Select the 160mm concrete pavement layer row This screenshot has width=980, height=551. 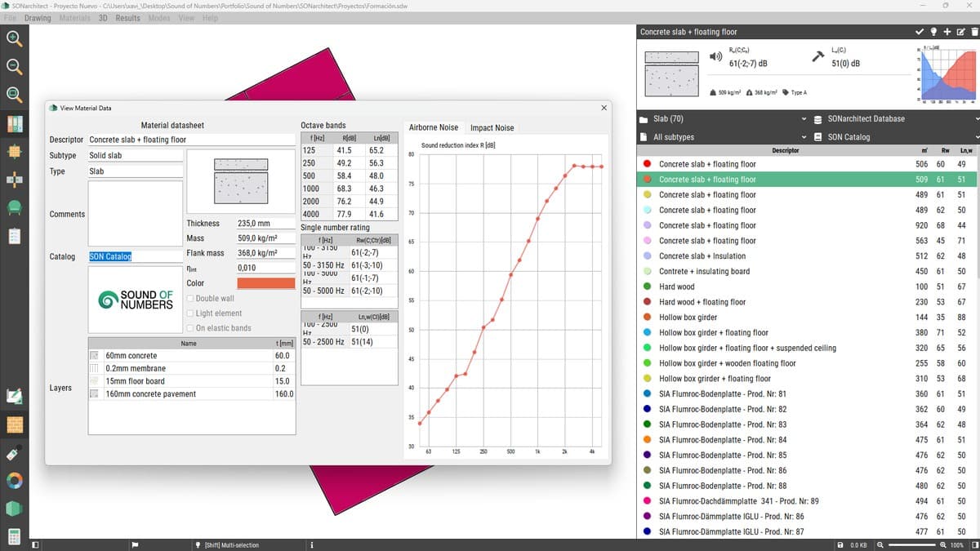point(191,394)
